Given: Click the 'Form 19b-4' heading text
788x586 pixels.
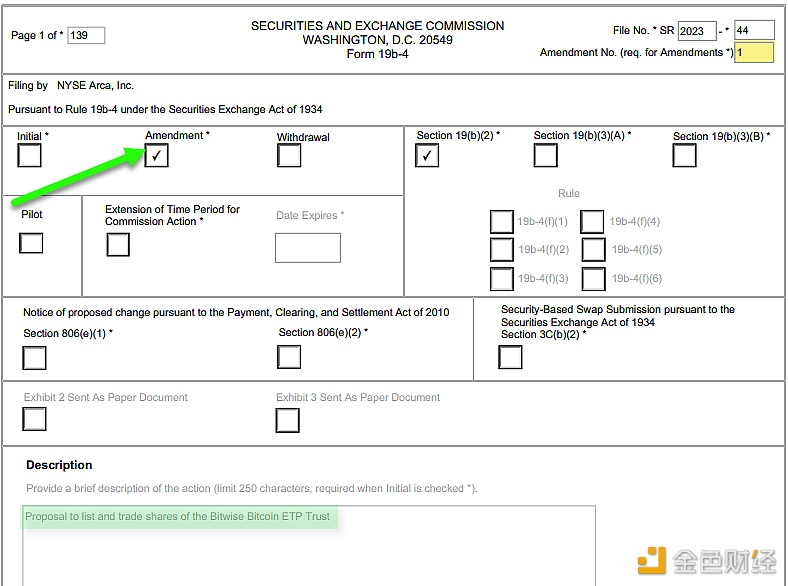Looking at the screenshot, I should 377,54.
